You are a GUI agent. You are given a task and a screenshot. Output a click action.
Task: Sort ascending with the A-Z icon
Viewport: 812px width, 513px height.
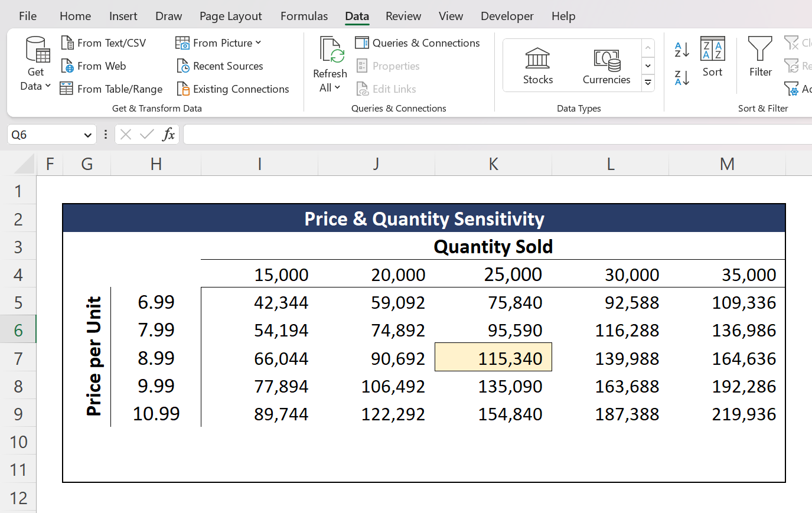(680, 50)
